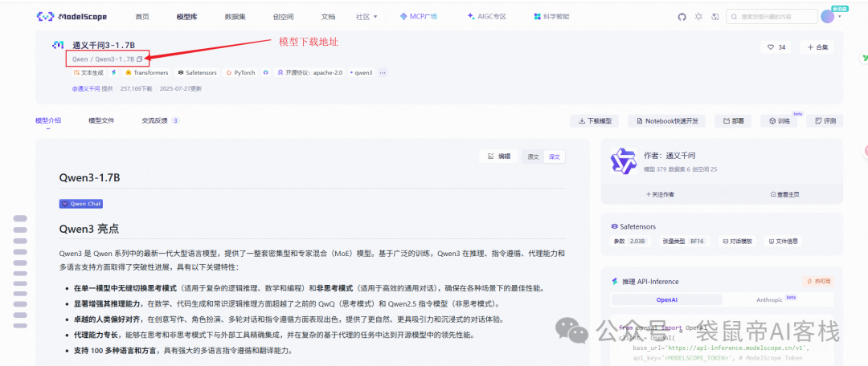Expand the 社区 dropdown menu
This screenshot has width=868, height=366.
pyautogui.click(x=366, y=17)
